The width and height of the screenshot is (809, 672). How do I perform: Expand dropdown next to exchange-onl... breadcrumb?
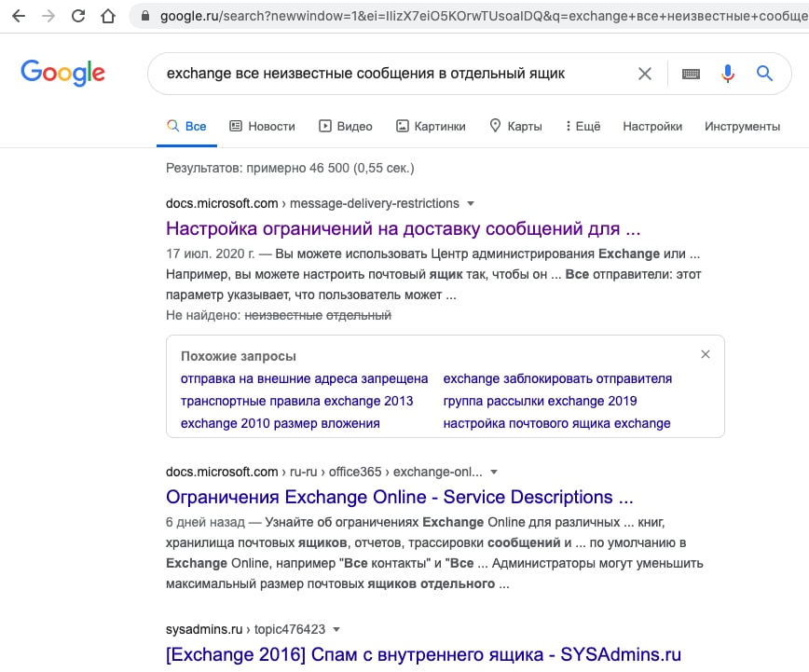pyautogui.click(x=494, y=473)
